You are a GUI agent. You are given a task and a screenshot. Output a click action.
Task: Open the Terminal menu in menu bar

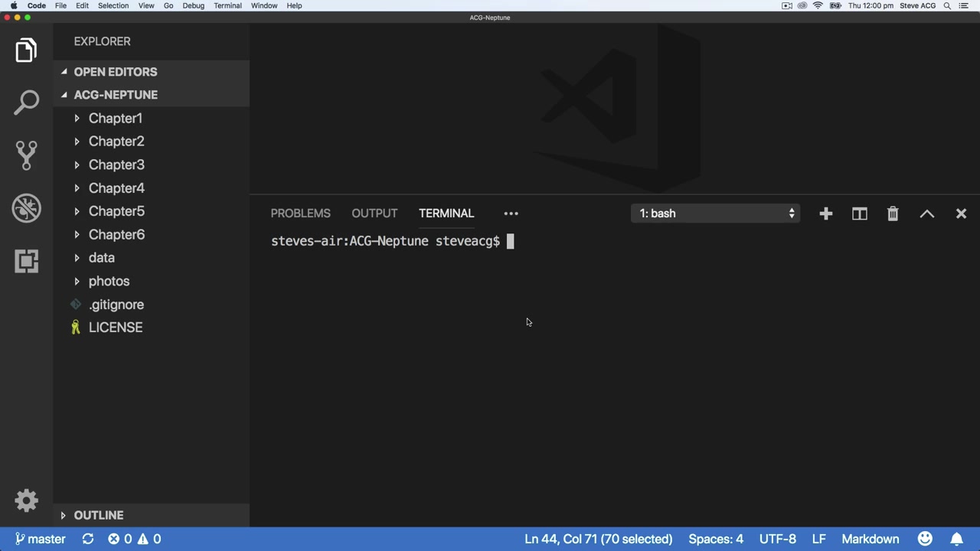tap(227, 5)
